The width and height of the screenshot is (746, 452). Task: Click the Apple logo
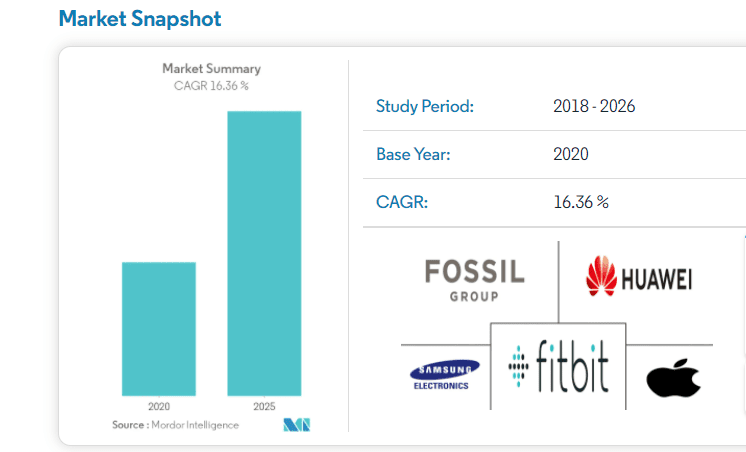(x=673, y=378)
